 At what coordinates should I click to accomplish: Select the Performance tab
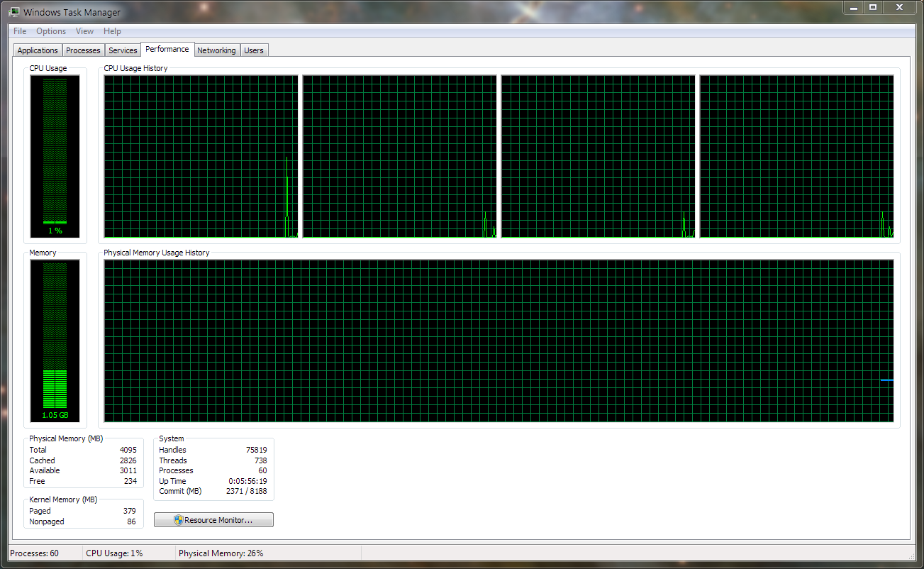click(x=167, y=49)
